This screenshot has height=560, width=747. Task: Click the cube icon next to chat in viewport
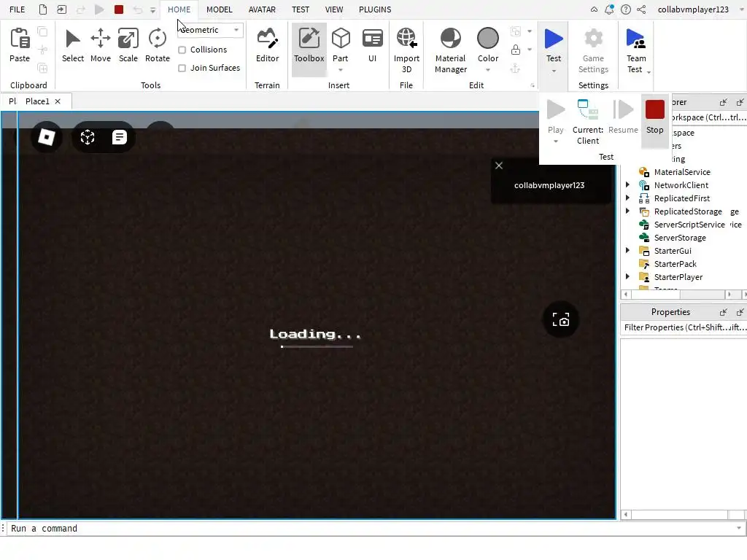(88, 138)
